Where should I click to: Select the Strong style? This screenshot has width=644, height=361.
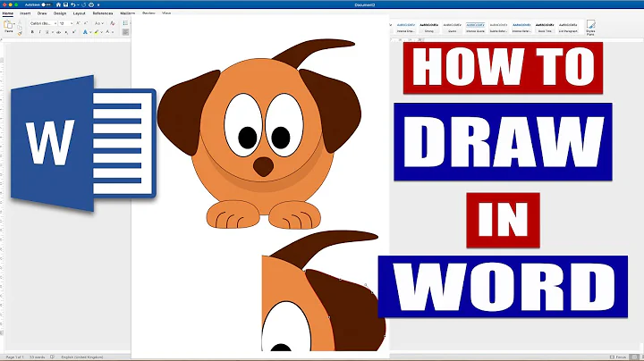[x=428, y=28]
